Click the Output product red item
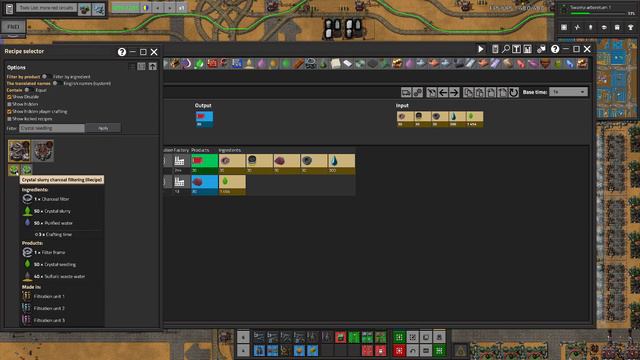The width and height of the screenshot is (640, 360). (x=204, y=119)
